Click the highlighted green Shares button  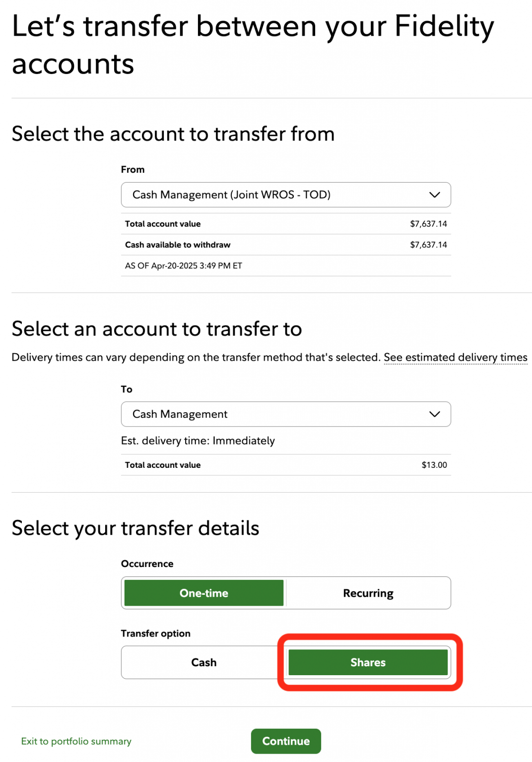click(368, 662)
